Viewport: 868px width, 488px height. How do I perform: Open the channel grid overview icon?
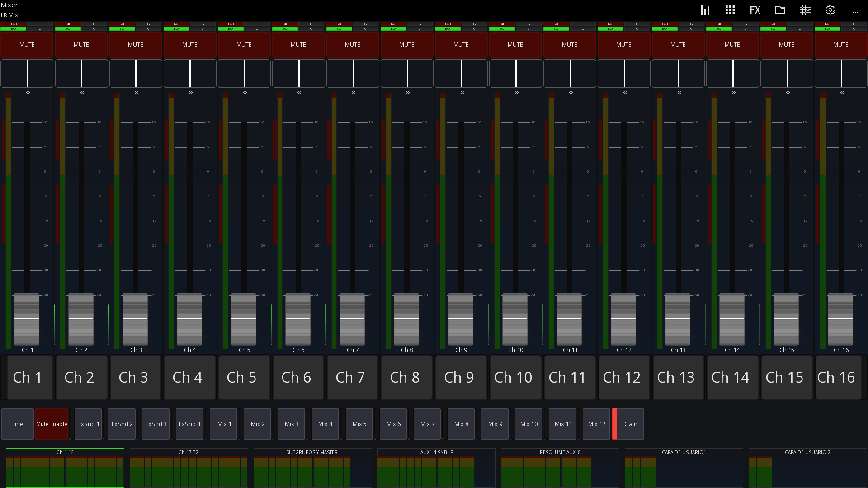(x=730, y=10)
